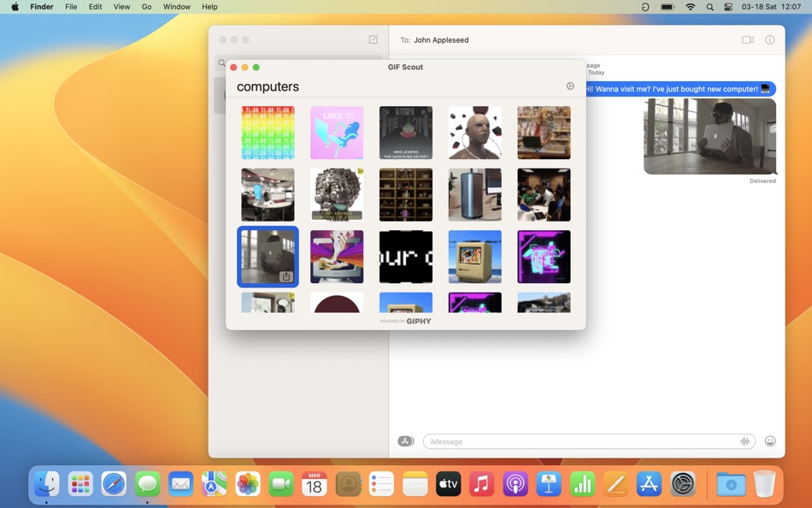Open conversation details info button
812x508 pixels.
point(770,40)
